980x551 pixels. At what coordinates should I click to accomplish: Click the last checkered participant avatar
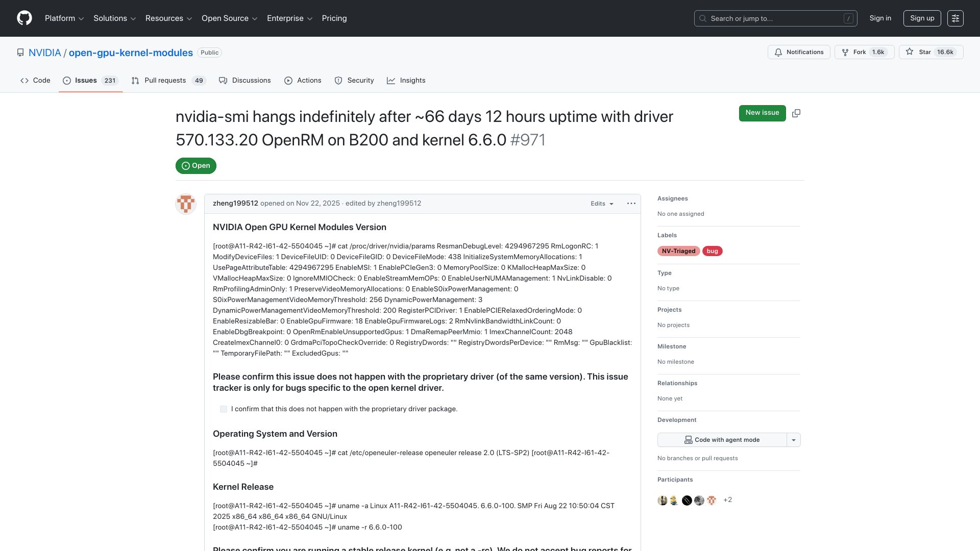click(712, 500)
